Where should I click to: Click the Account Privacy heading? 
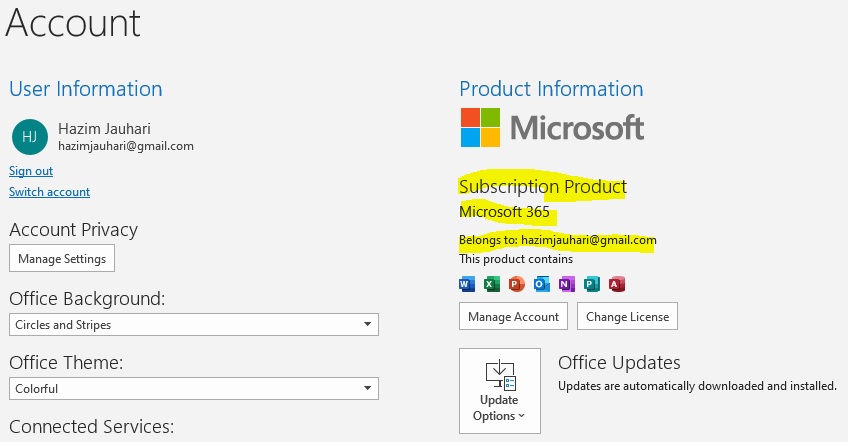click(x=74, y=230)
